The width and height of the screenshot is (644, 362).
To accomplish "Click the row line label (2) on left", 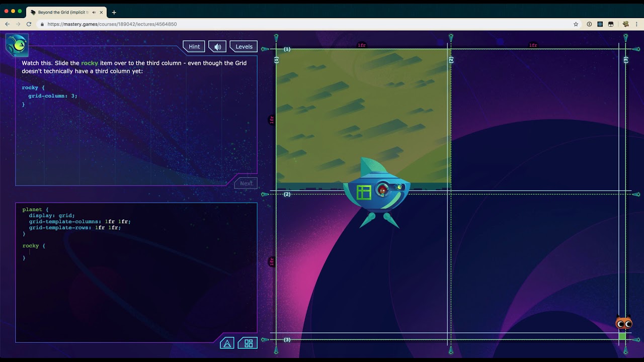I will coord(287,194).
